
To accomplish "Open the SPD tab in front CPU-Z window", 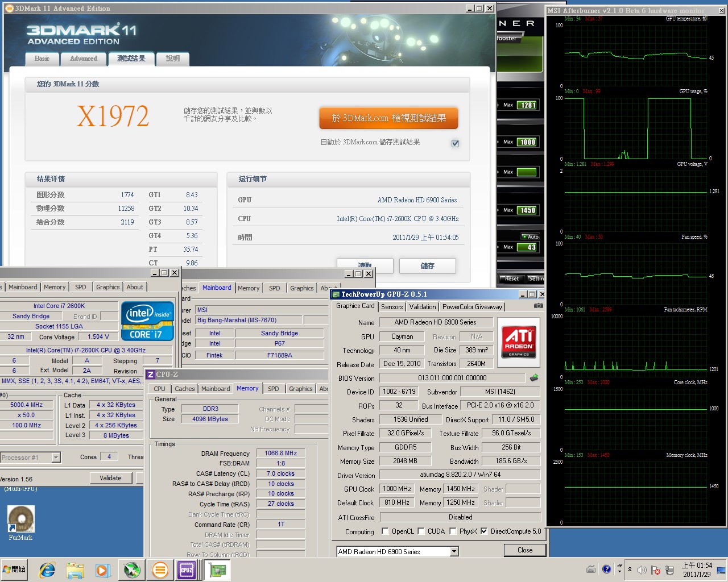I will [274, 389].
